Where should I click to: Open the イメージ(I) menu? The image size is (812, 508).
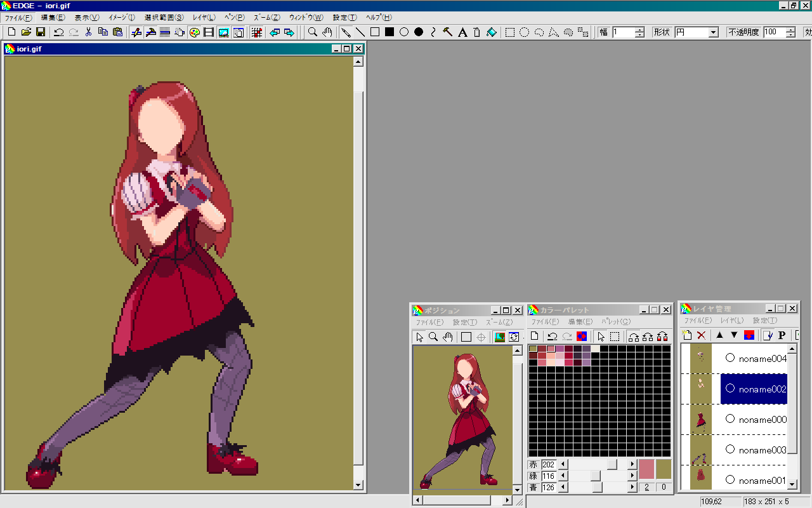121,17
